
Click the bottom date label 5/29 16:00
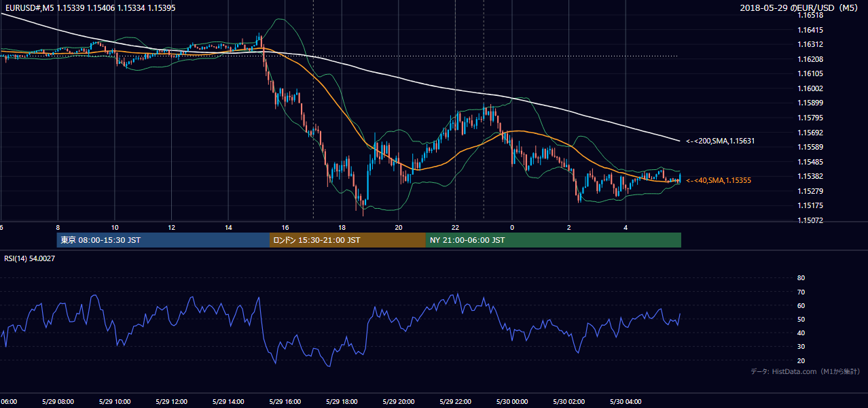pyautogui.click(x=285, y=401)
